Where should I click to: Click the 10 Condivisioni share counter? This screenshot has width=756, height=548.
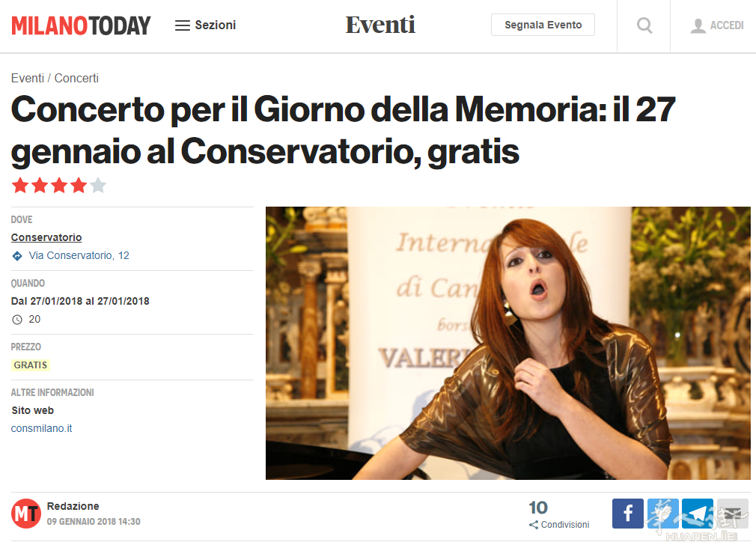click(x=559, y=515)
